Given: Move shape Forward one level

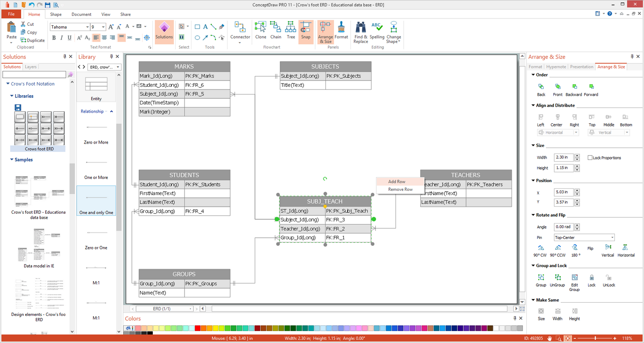Looking at the screenshot, I should [x=591, y=90].
